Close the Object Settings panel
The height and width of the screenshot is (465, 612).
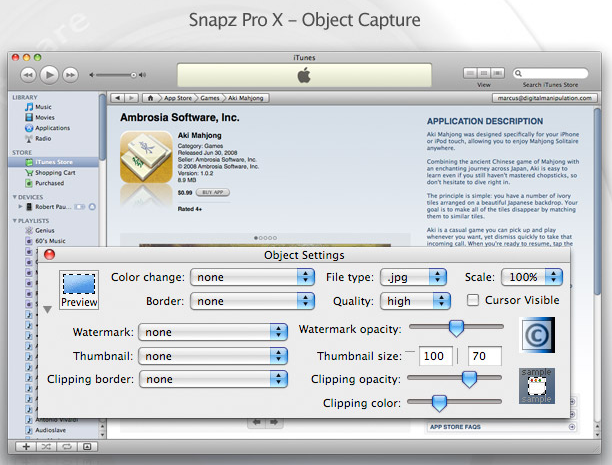click(50, 255)
